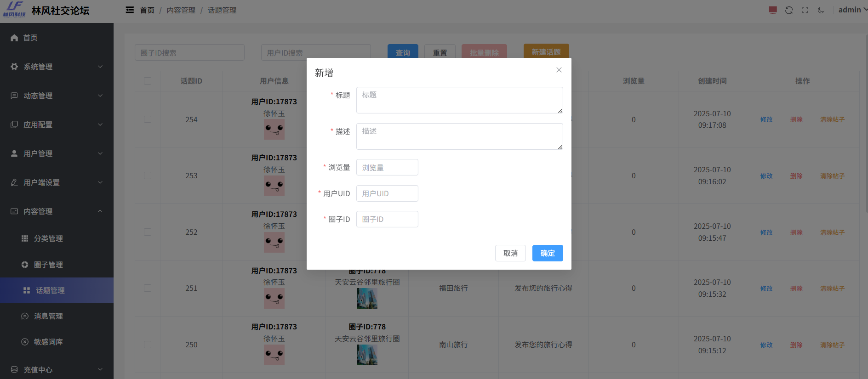Click 取消 button in dialog

(510, 253)
